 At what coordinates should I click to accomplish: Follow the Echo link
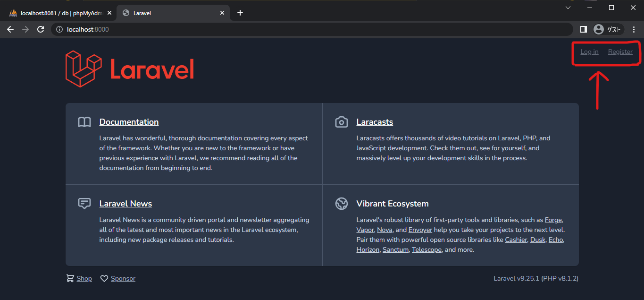555,240
